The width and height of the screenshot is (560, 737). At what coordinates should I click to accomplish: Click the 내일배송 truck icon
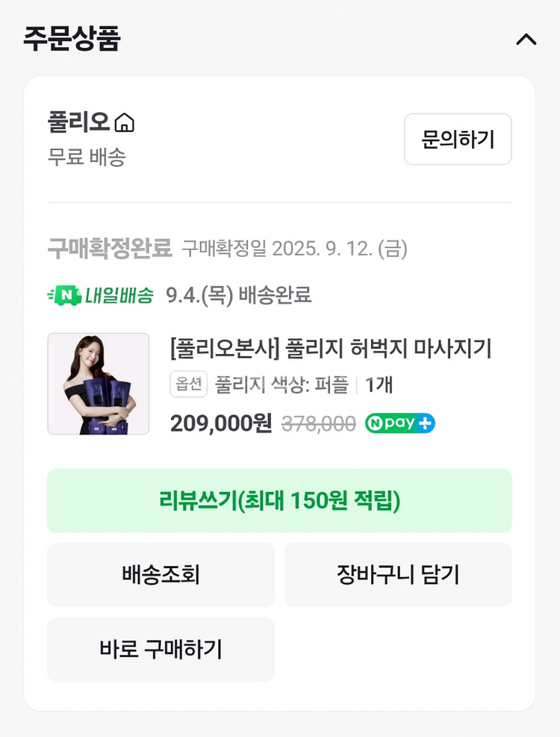pos(63,295)
